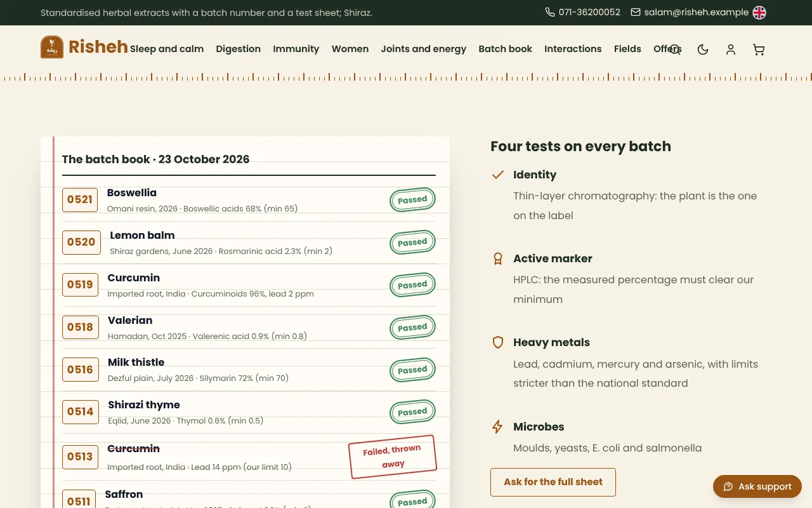Select batch 0516 number badge
This screenshot has height=508, width=812.
point(80,370)
